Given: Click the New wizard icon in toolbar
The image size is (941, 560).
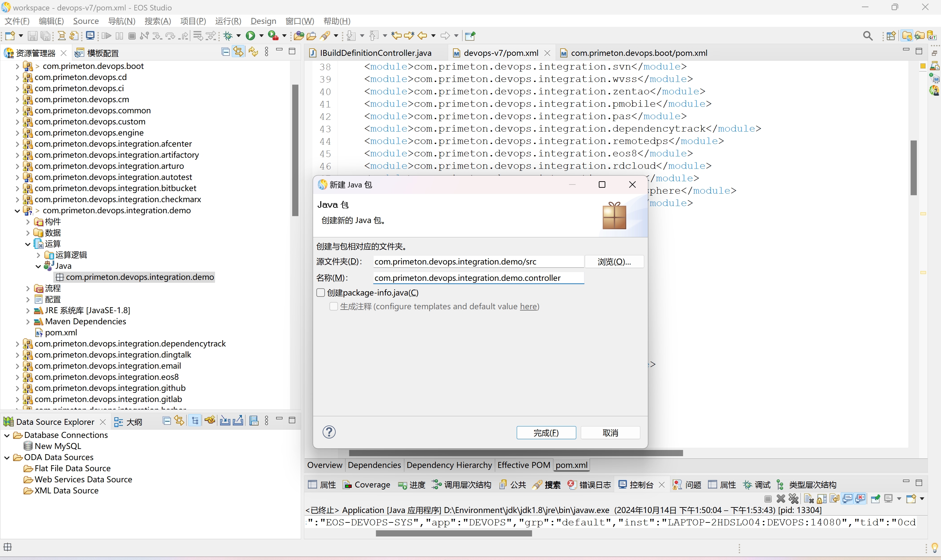Looking at the screenshot, I should pyautogui.click(x=10, y=36).
